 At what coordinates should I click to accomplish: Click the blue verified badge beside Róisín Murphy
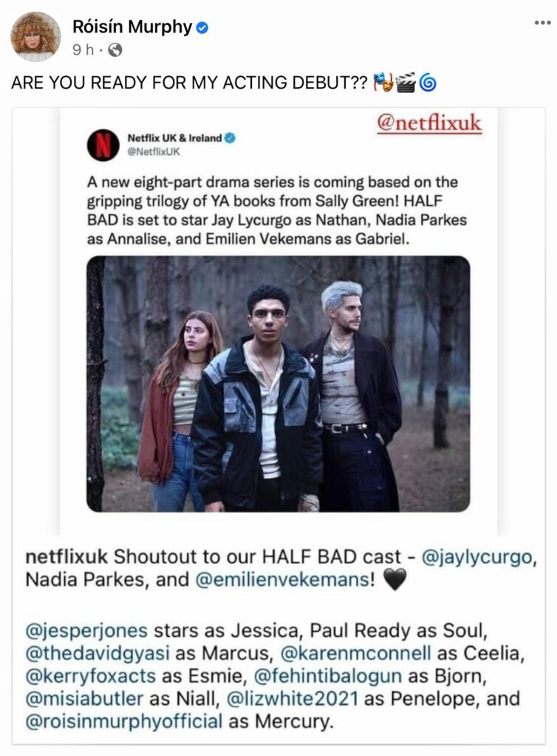point(202,28)
